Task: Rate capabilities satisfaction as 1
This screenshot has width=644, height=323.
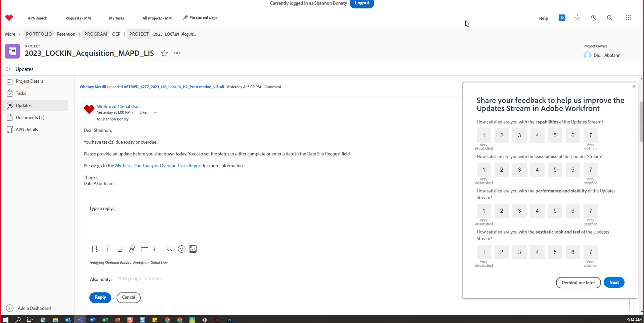Action: [484, 135]
